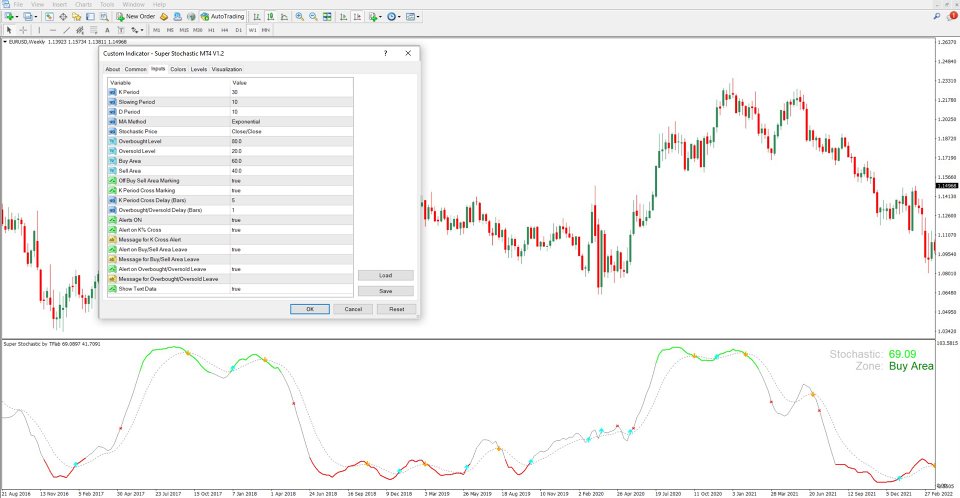
Task: Select the Crosshair tool
Action: tap(22, 30)
